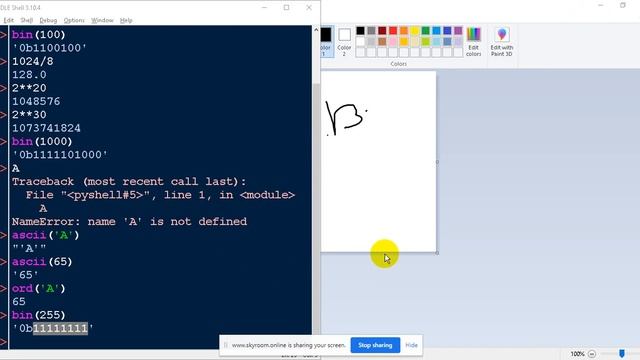Click the bin(255) line in shell

[x=38, y=315]
